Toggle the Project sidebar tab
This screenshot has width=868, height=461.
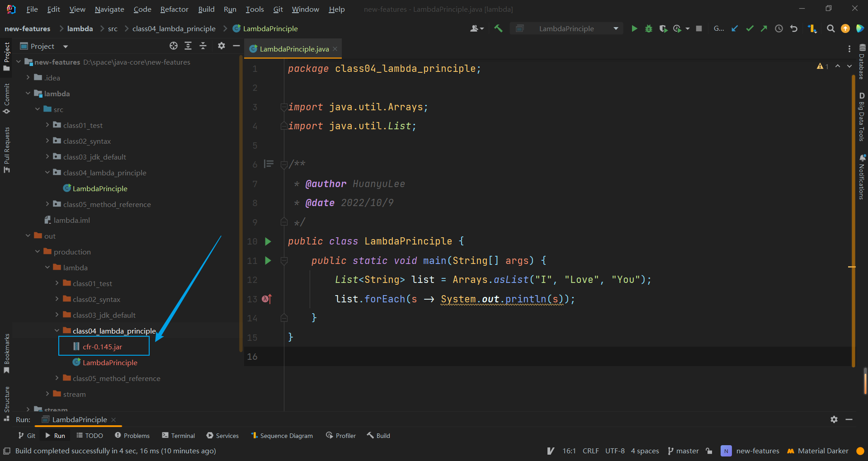click(7, 56)
